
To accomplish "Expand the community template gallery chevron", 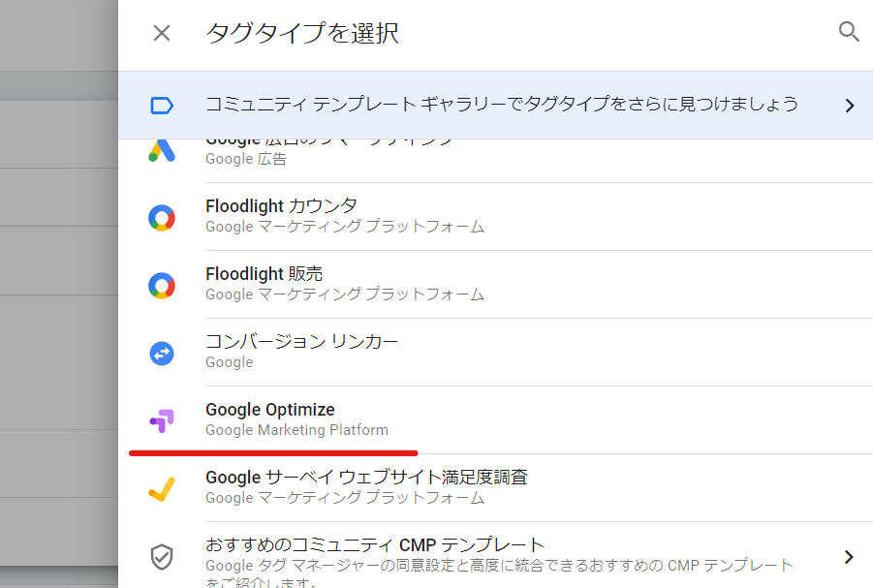I will [x=849, y=105].
